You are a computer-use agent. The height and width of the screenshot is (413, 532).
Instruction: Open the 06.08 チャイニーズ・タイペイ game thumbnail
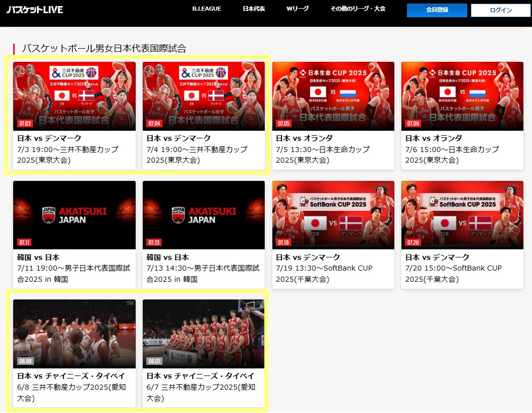pos(74,334)
